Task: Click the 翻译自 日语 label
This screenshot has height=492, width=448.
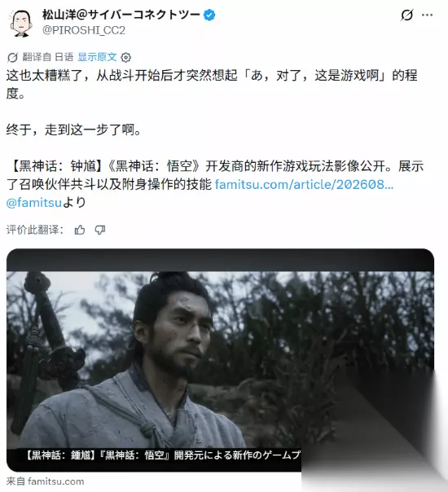Action: tap(48, 57)
